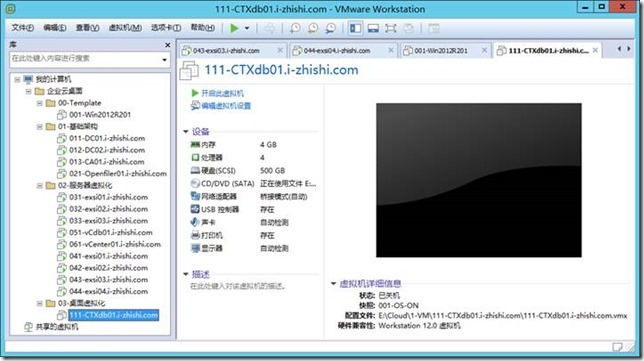Open the 帮助(H) menu
644x361 pixels.
pos(202,28)
